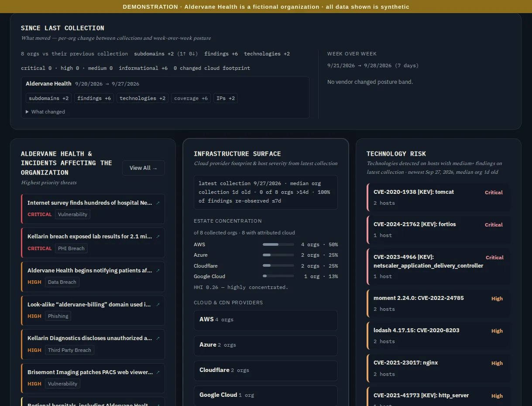
Task: Click the Third Party Breach tag
Action: pos(69,350)
